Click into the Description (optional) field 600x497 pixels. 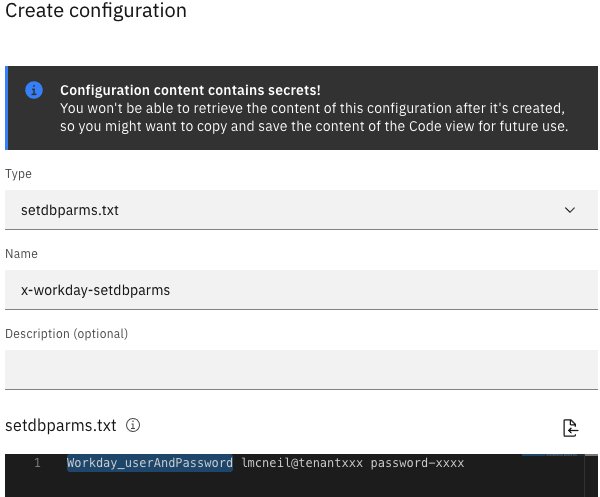(x=300, y=369)
